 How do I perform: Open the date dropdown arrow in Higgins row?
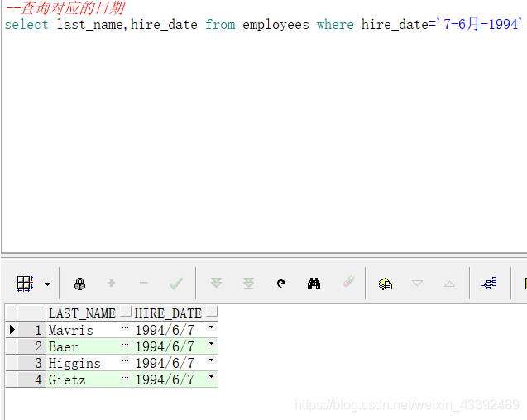(x=212, y=360)
